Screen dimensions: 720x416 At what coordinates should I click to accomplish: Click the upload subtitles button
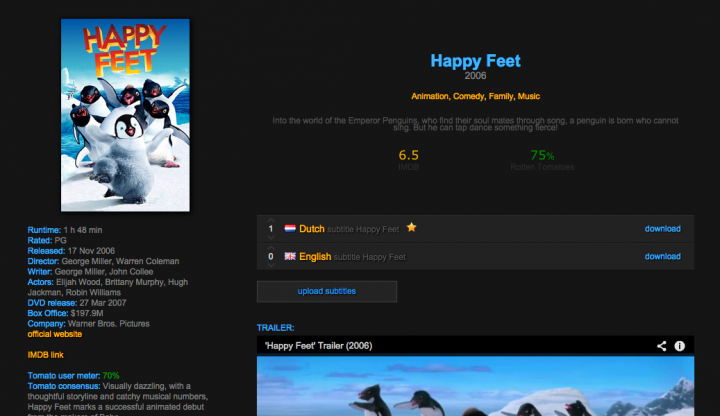tap(326, 291)
